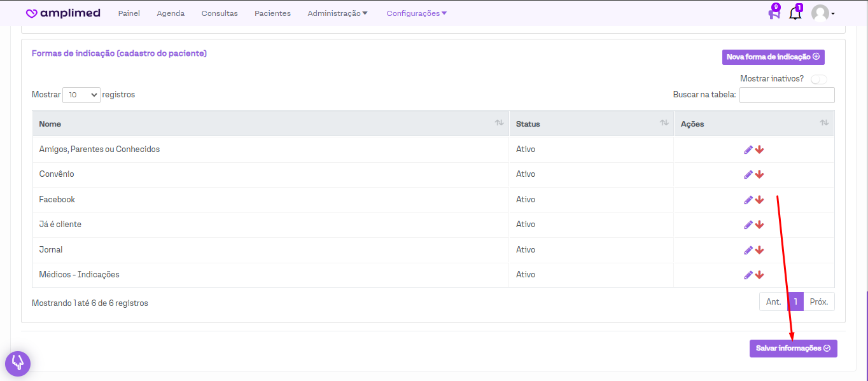Expand the Administração menu
Image resolution: width=868 pixels, height=381 pixels.
(x=337, y=13)
